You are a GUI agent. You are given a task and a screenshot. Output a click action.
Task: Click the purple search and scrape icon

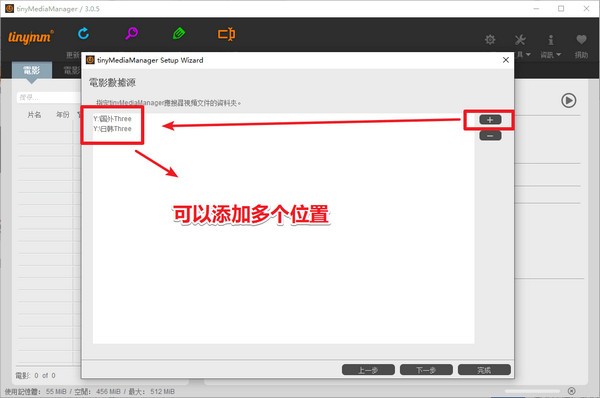click(x=131, y=34)
